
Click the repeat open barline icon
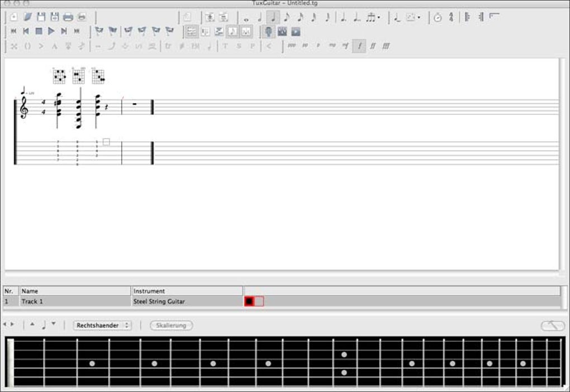(468, 17)
